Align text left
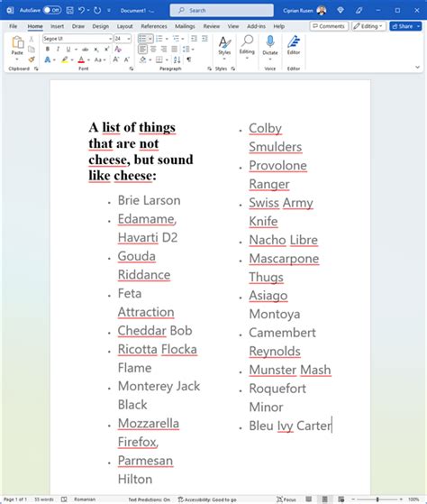Image resolution: width=427 pixels, height=504 pixels. [143, 50]
